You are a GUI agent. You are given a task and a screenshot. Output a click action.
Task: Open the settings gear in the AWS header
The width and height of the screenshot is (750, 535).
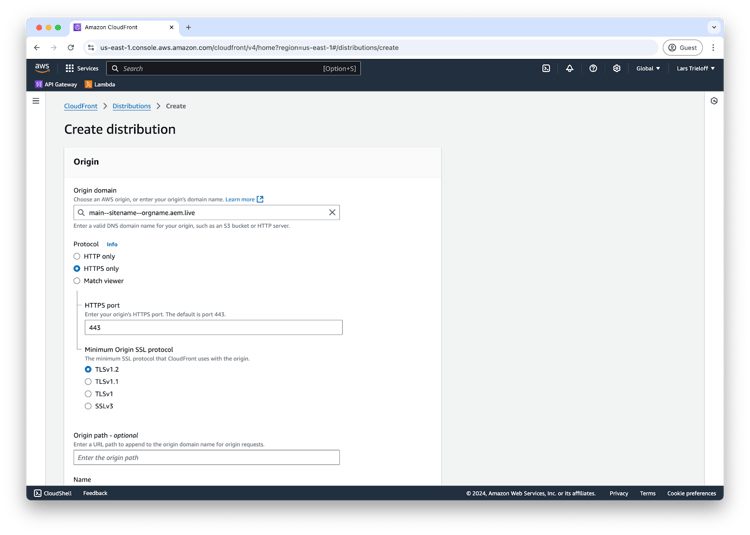pos(617,68)
